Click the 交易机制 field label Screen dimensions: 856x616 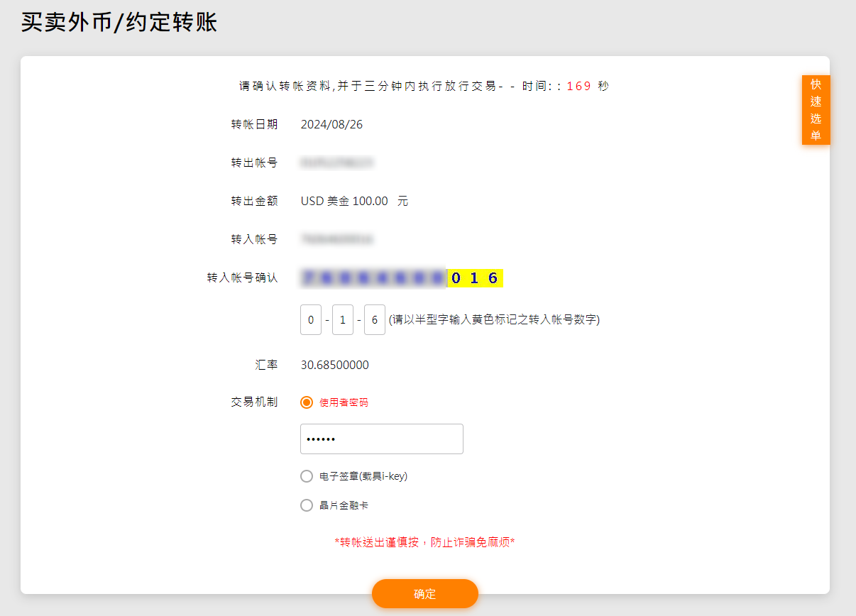click(254, 402)
